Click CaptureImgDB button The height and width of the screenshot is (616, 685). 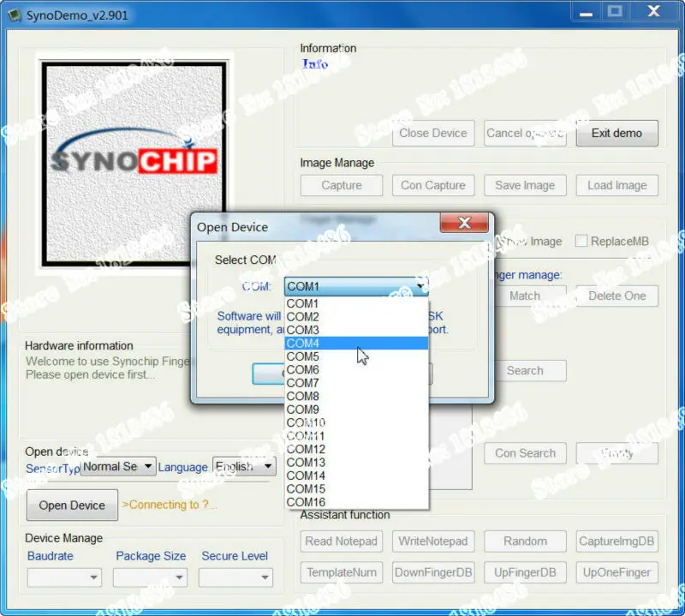pos(616,541)
